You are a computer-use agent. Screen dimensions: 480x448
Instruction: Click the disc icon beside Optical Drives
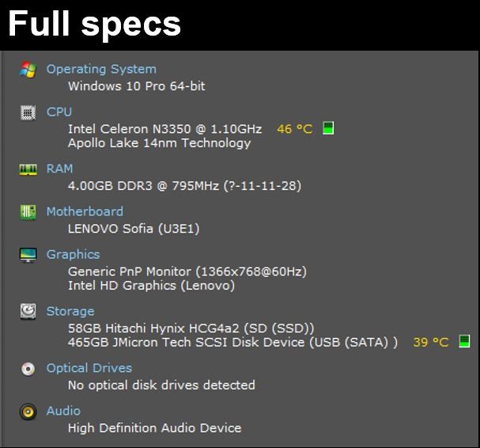click(28, 369)
